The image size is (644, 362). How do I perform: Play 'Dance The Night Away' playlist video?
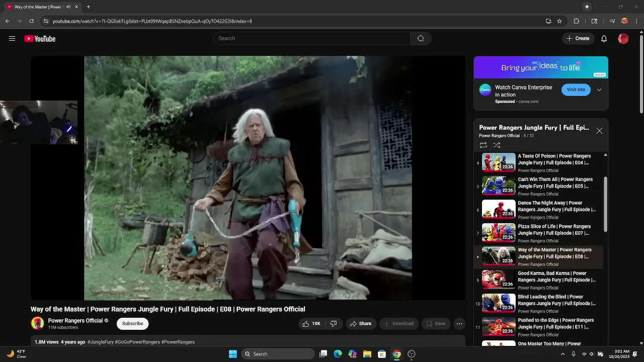click(540, 210)
